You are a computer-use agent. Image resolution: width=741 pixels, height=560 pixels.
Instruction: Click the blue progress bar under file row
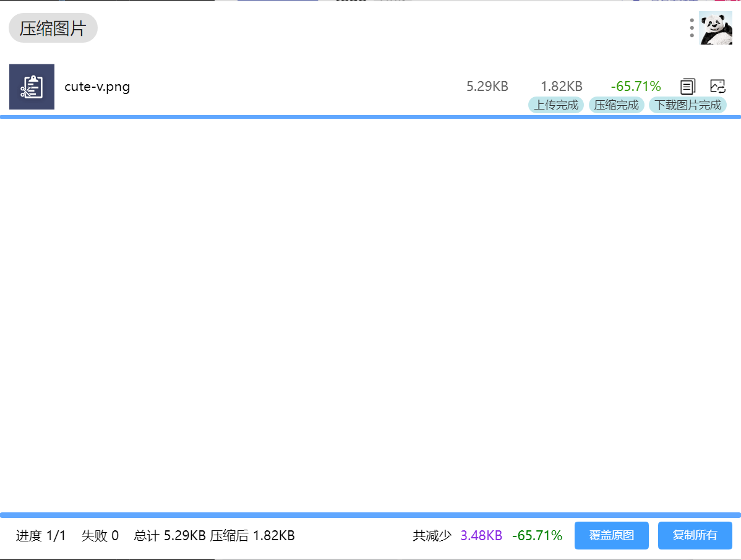tap(370, 116)
